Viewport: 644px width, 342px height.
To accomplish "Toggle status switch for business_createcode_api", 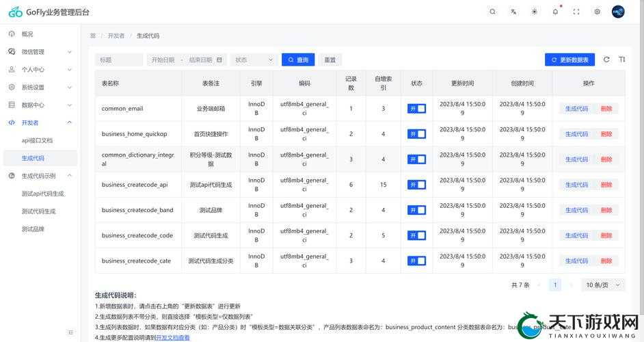I will click(416, 185).
